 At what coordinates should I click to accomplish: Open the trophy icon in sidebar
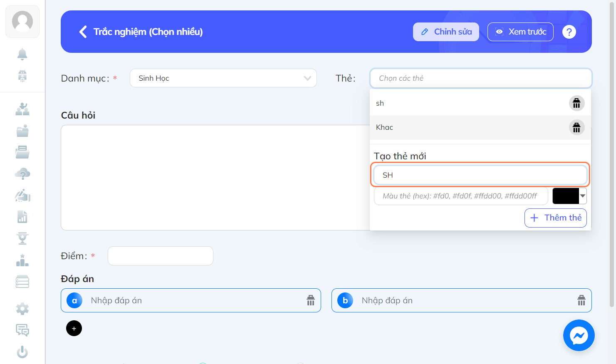[x=22, y=238]
